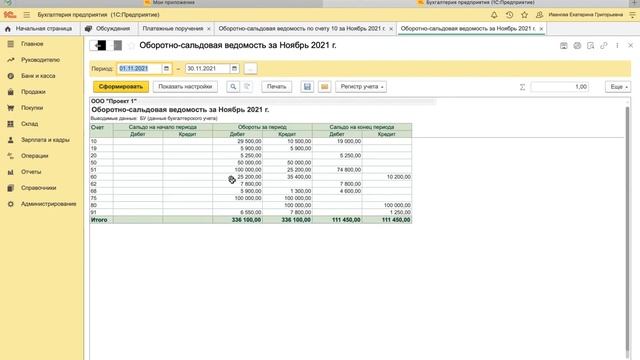640x360 pixels.
Task: Select account 60 row cell
Action: (101, 177)
